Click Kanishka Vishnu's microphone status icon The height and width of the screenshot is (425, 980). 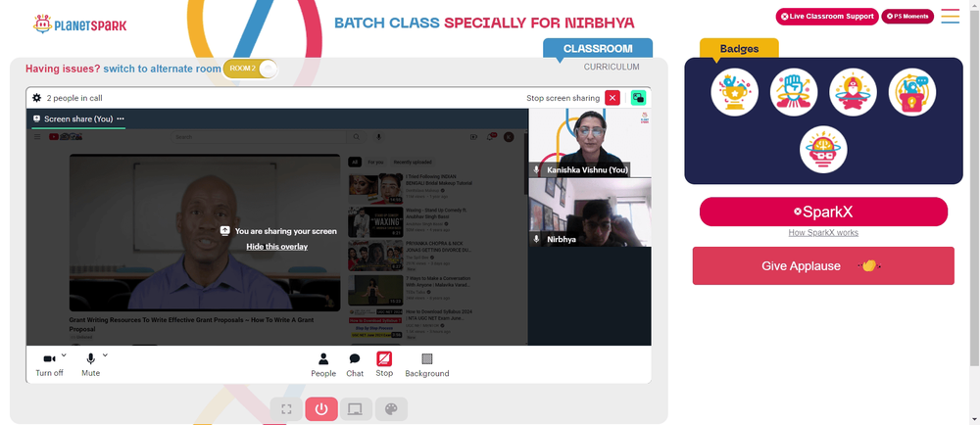536,169
